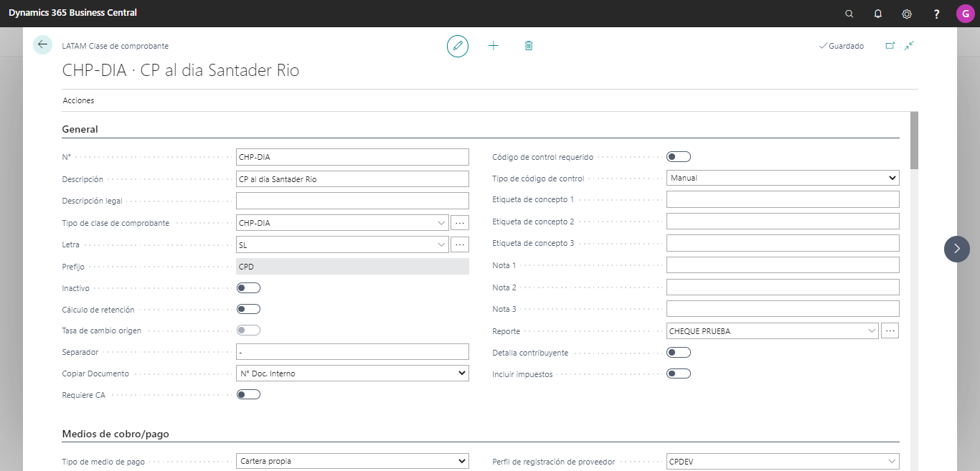Open Tipo de medio de pago dropdown

pyautogui.click(x=352, y=461)
